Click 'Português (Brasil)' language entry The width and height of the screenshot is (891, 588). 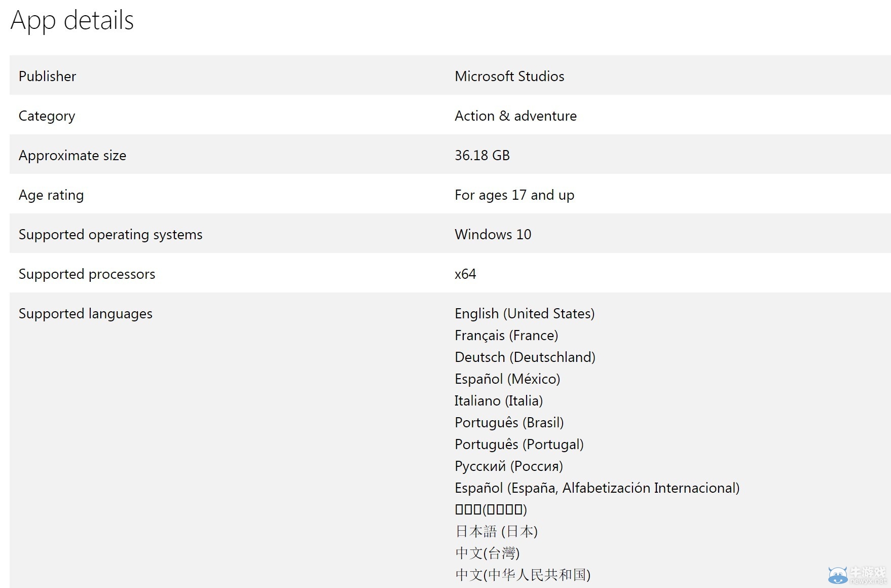pyautogui.click(x=509, y=423)
